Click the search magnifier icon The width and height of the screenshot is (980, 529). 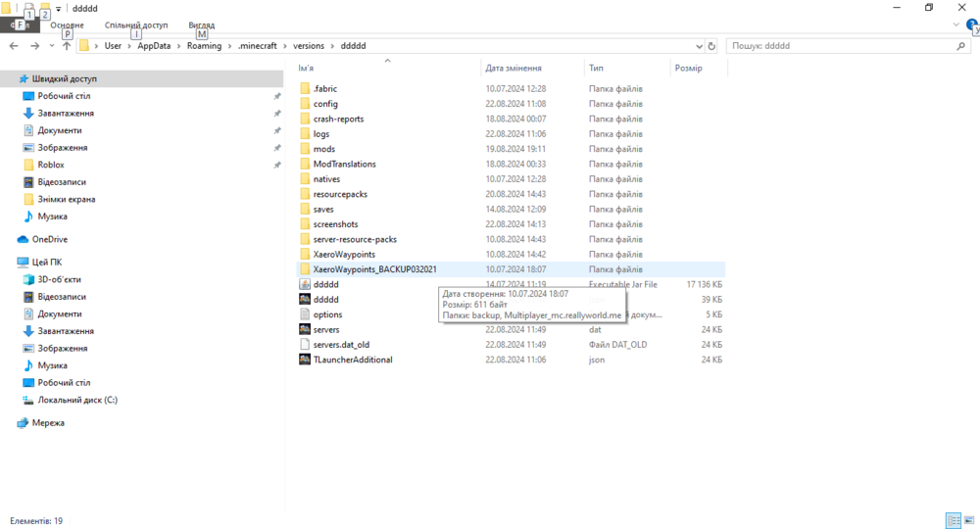pyautogui.click(x=960, y=46)
